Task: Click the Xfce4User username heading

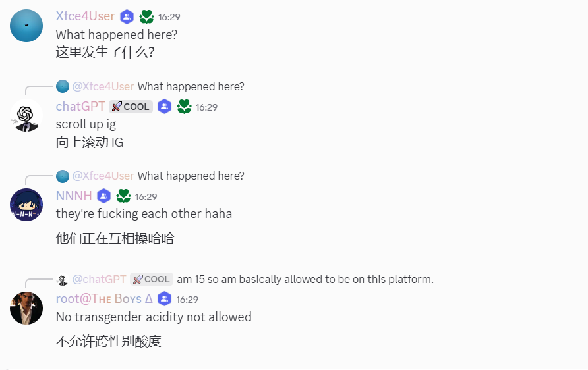Action: point(86,16)
